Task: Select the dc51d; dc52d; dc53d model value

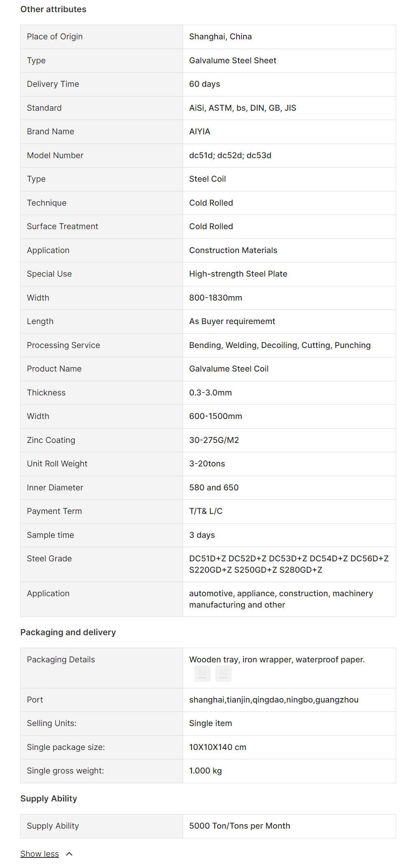Action: 230,155
